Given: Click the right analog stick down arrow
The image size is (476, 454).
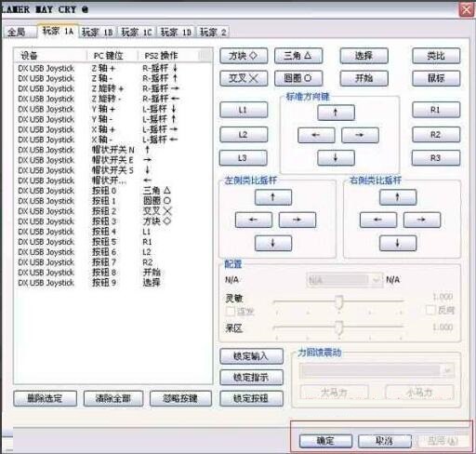Looking at the screenshot, I should (x=398, y=243).
